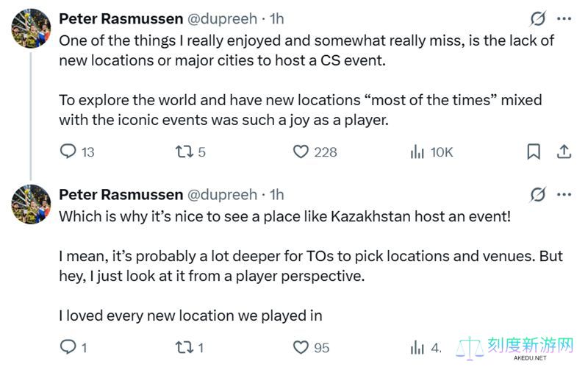View analytics icon on second tweet

[x=417, y=347]
